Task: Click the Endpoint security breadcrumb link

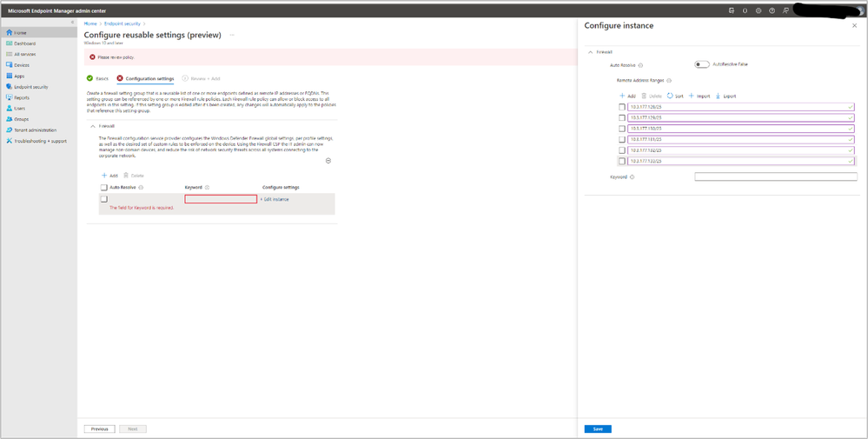Action: pos(123,23)
